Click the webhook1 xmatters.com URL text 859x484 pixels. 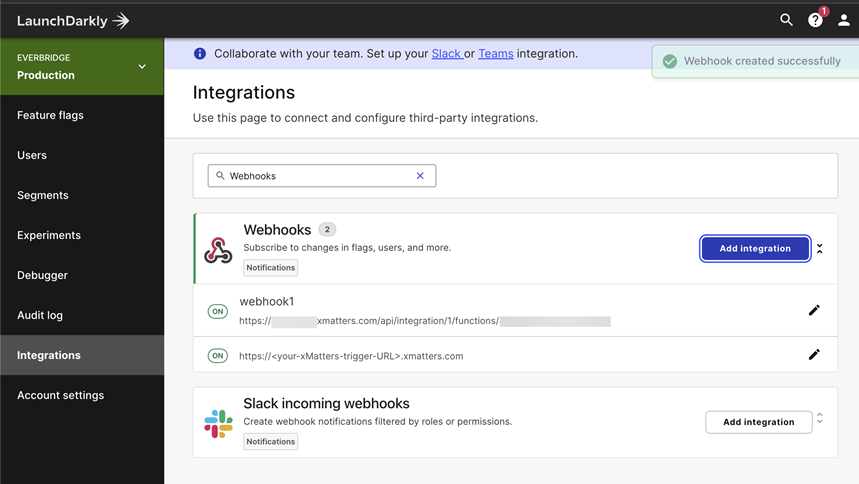[425, 321]
